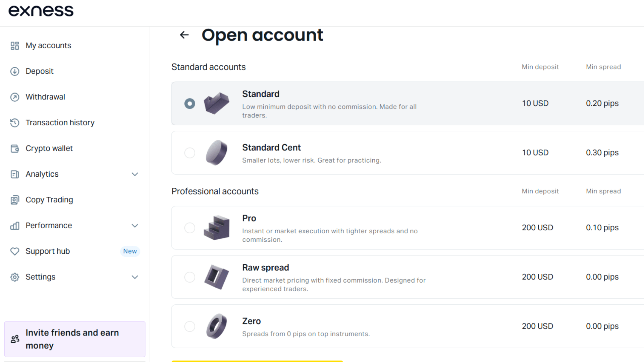Click the Professional accounts heading
This screenshot has height=362, width=644.
[x=215, y=191]
